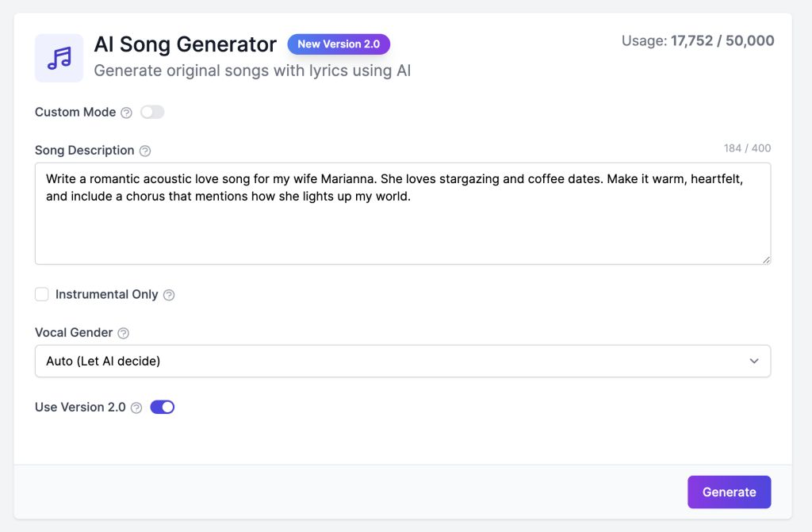Viewport: 812px width, 532px height.
Task: Click the New Version 2.0 badge
Action: pyautogui.click(x=339, y=44)
